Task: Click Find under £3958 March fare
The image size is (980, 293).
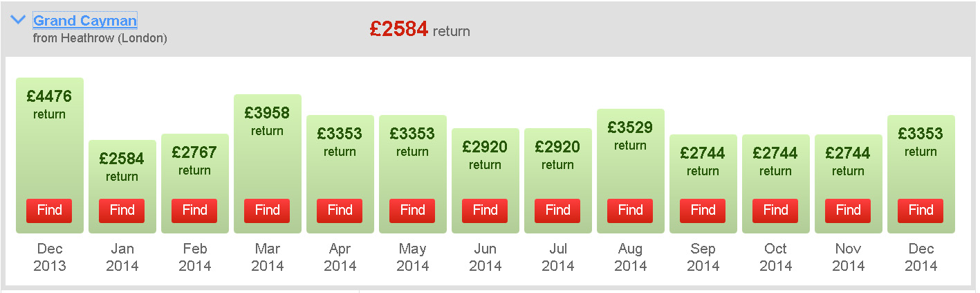Action: (267, 211)
